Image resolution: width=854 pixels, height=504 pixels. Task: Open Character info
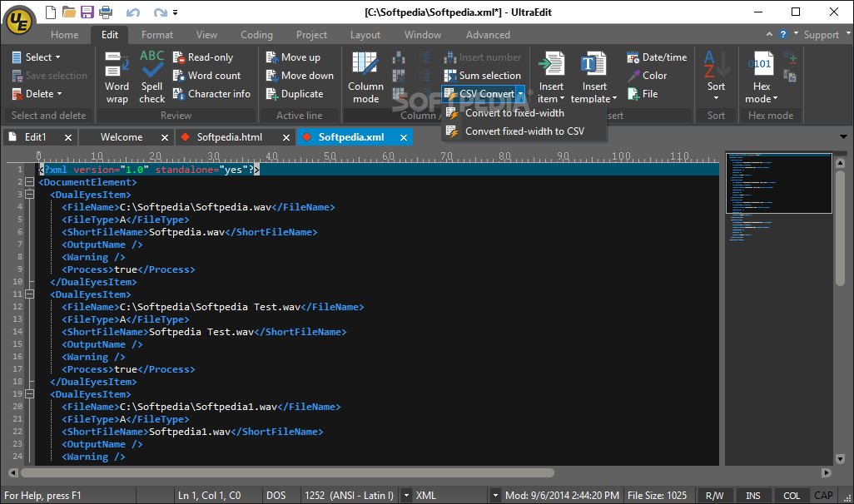(x=211, y=94)
